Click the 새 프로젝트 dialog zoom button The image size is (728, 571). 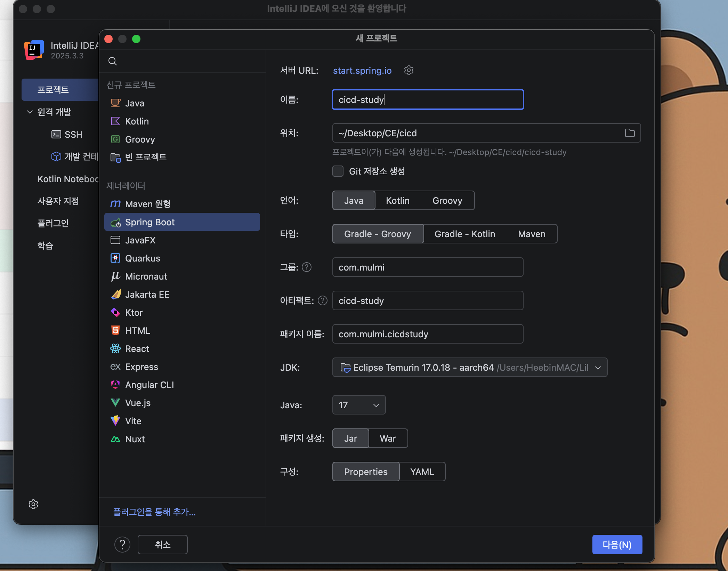(136, 39)
